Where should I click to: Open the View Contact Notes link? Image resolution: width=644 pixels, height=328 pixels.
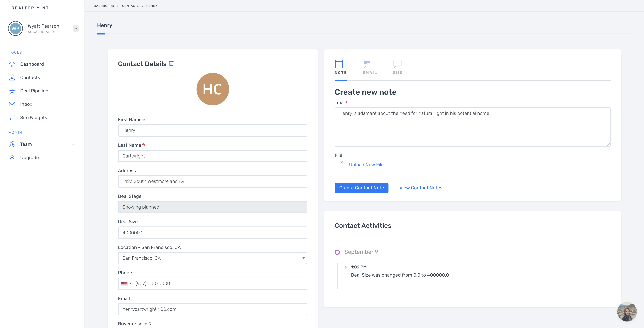point(420,188)
